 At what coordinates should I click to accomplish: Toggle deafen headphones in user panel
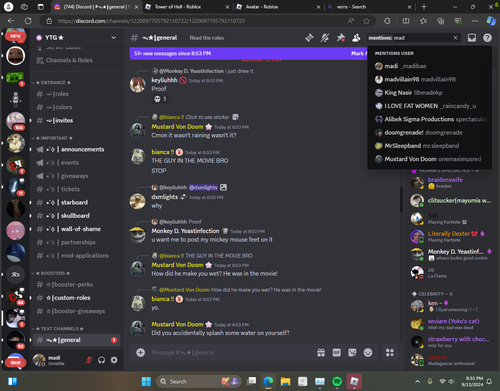(101, 360)
